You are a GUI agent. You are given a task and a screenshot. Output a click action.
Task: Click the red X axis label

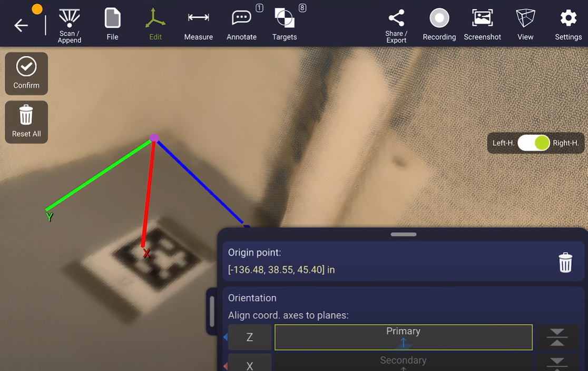click(146, 254)
